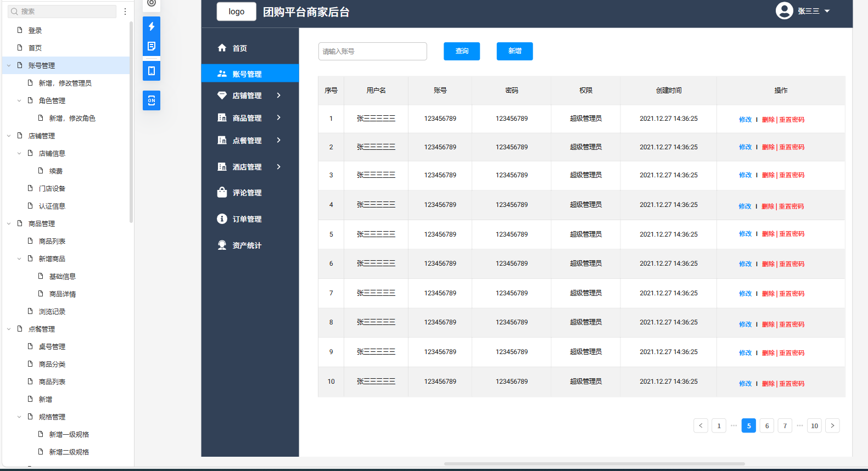Select 账号管理 in the dark sidebar
Image resolution: width=868 pixels, height=471 pixels.
tap(247, 74)
